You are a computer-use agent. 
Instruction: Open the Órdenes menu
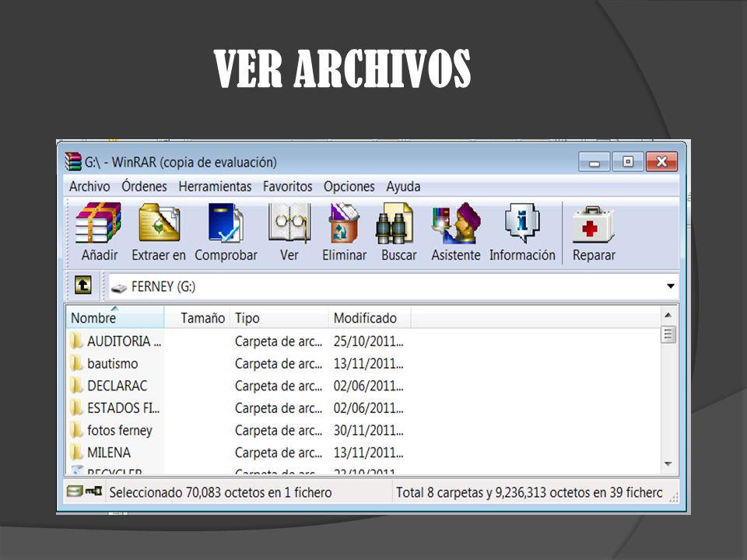coord(145,186)
